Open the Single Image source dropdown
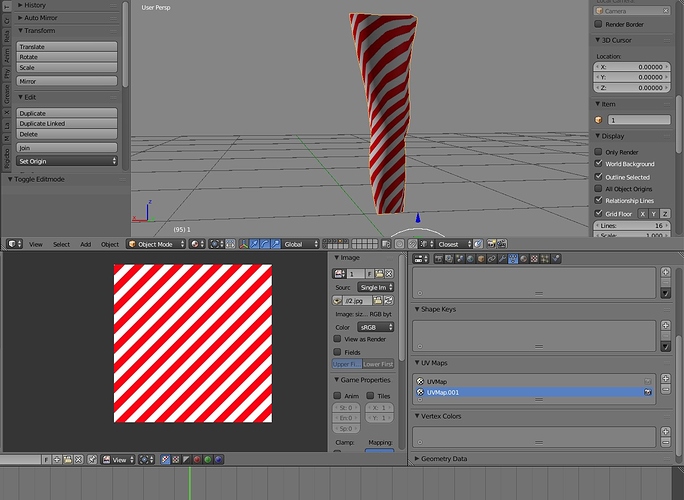 click(376, 287)
